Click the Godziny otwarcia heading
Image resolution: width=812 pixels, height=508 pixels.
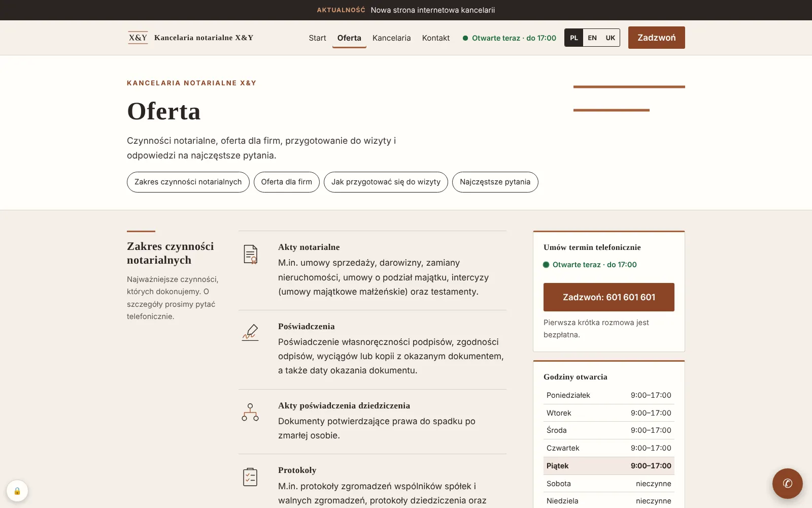(575, 377)
